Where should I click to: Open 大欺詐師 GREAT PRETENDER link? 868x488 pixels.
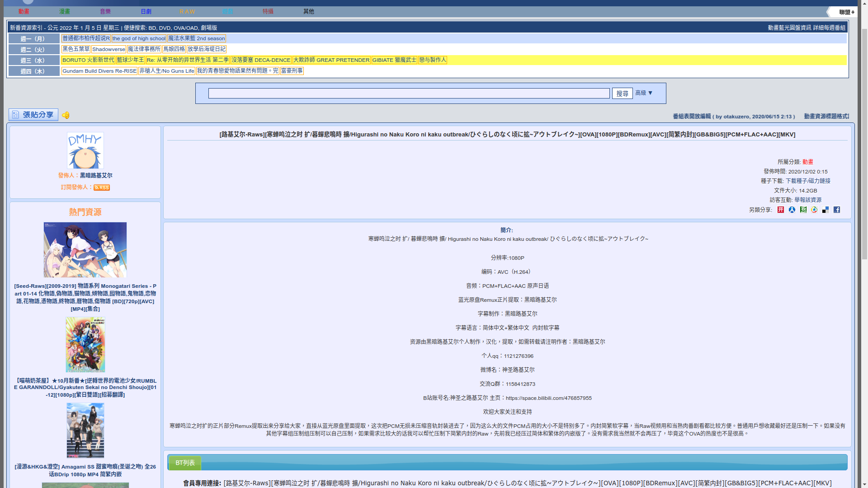pos(331,60)
